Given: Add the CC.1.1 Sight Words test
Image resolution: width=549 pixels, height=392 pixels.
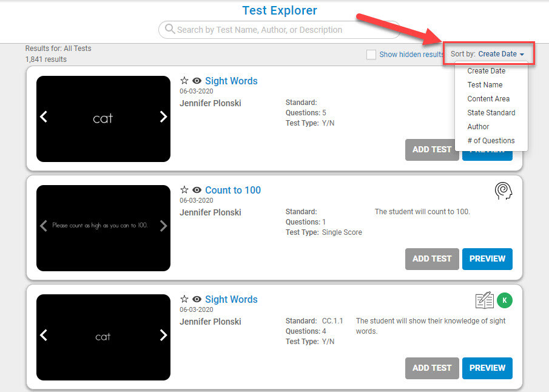Looking at the screenshot, I should tap(432, 368).
